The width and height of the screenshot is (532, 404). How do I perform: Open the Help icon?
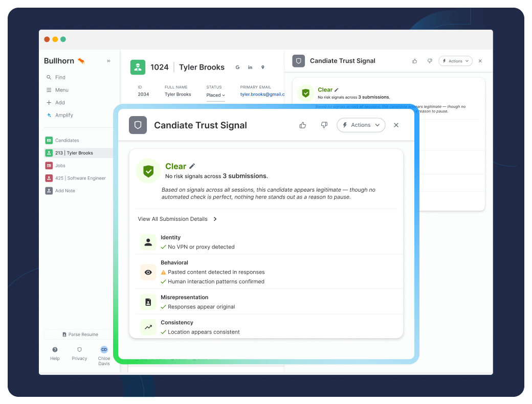(55, 350)
